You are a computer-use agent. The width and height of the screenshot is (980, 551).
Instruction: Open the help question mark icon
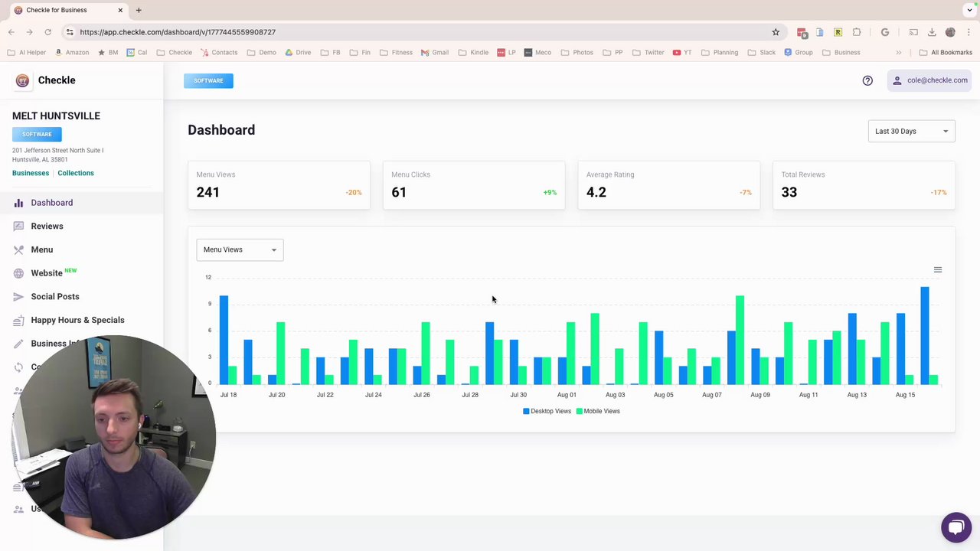pos(867,80)
